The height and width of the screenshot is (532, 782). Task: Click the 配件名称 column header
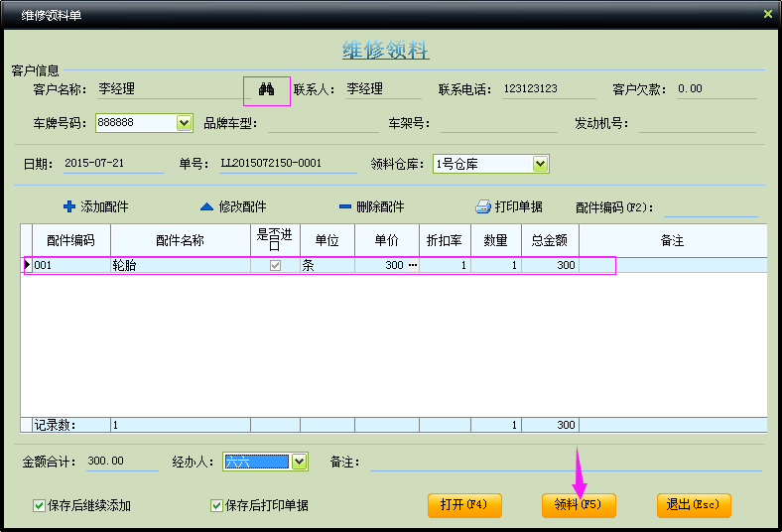click(180, 241)
